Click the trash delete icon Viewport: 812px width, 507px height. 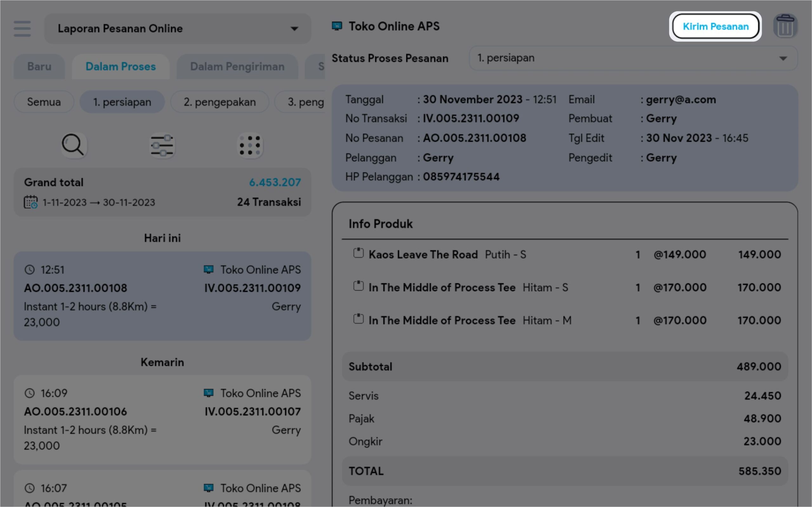click(x=785, y=26)
